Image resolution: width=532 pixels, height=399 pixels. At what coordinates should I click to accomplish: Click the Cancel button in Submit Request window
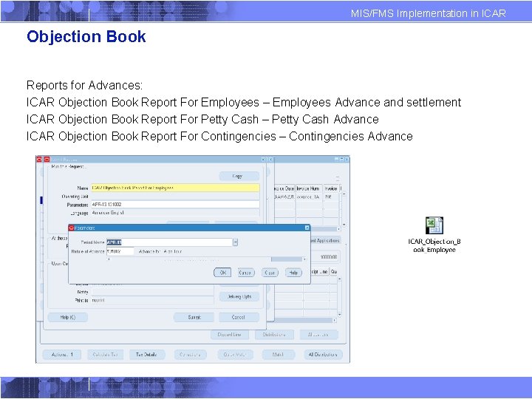(239, 317)
